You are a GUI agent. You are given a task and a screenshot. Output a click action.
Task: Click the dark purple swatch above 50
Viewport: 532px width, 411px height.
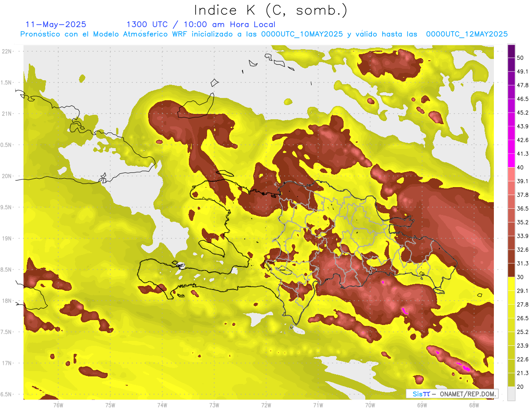[511, 51]
